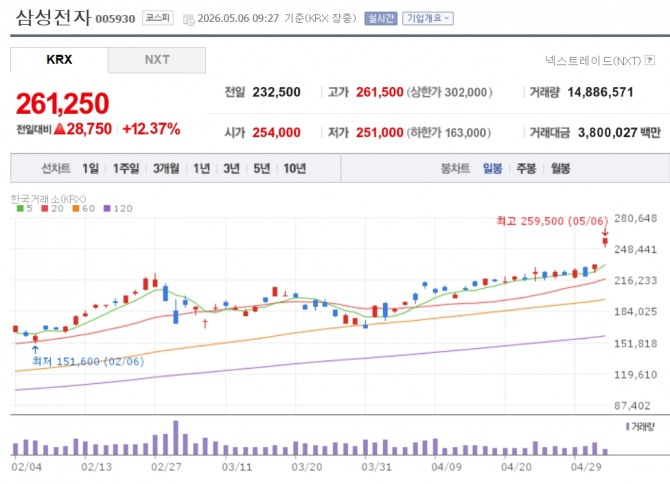
Task: Click the 280,648 price axis label
Action: 635,218
